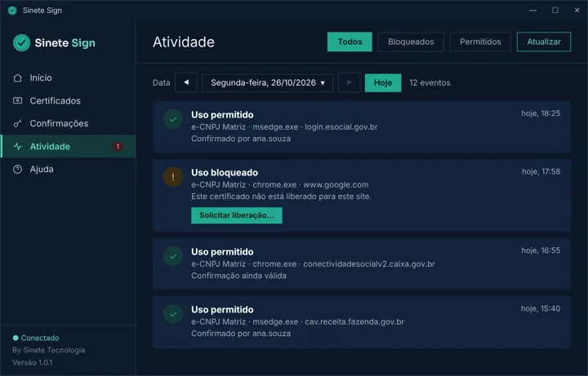Filter by Bloqueados events

411,42
